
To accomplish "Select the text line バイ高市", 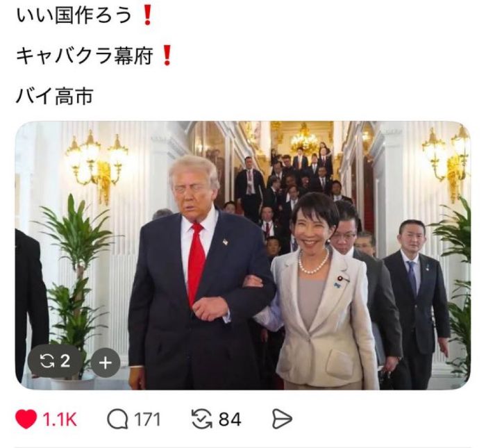I will tap(55, 96).
